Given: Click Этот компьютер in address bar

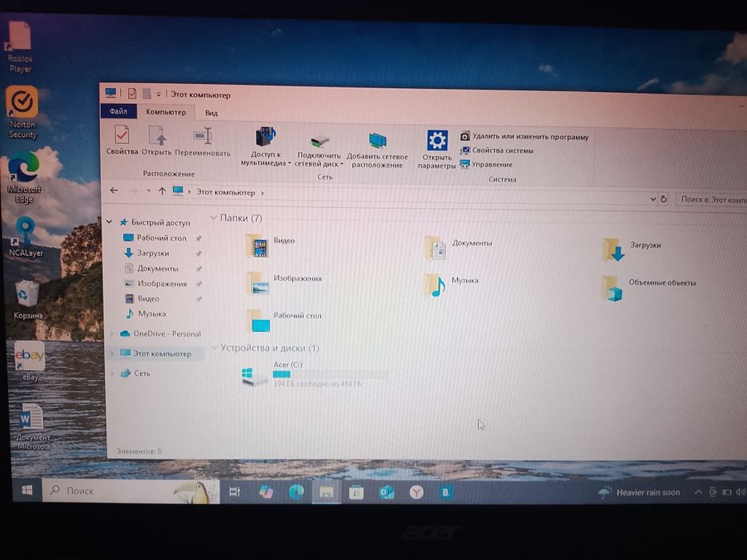Looking at the screenshot, I should point(226,192).
